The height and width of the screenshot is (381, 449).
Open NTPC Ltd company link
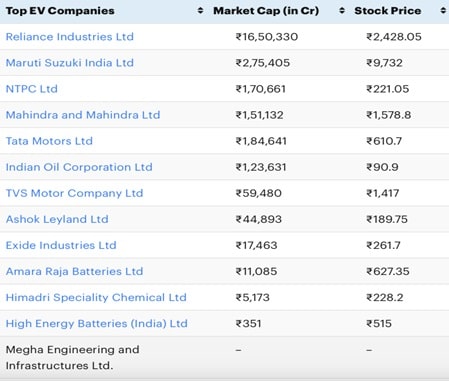point(32,89)
